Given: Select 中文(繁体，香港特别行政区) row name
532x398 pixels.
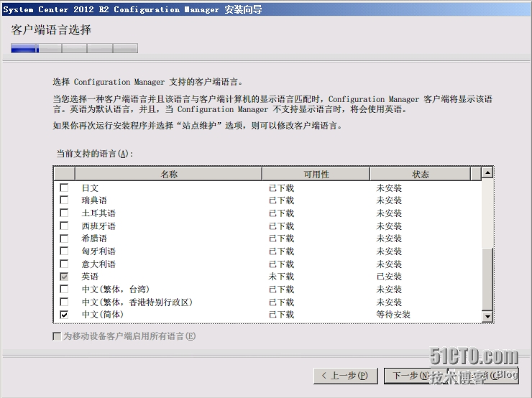Looking at the screenshot, I should [x=137, y=302].
